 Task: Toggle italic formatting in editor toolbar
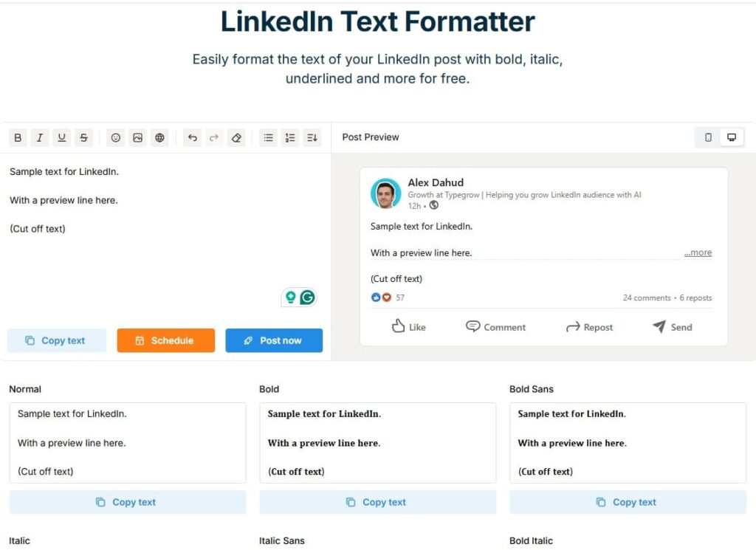coord(40,138)
